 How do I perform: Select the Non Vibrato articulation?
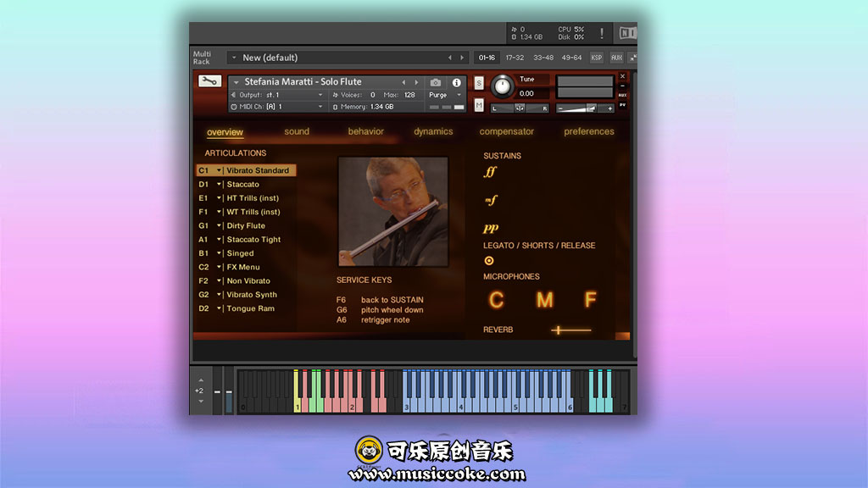tap(248, 281)
